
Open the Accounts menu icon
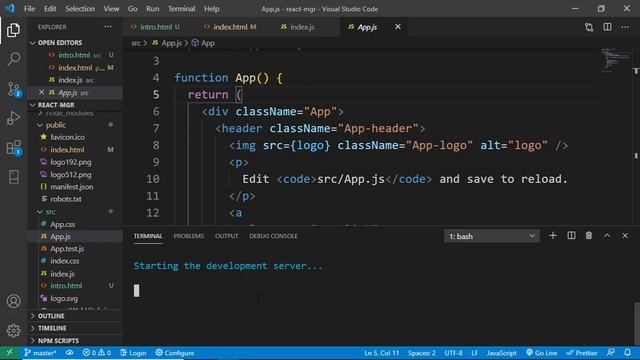click(13, 301)
